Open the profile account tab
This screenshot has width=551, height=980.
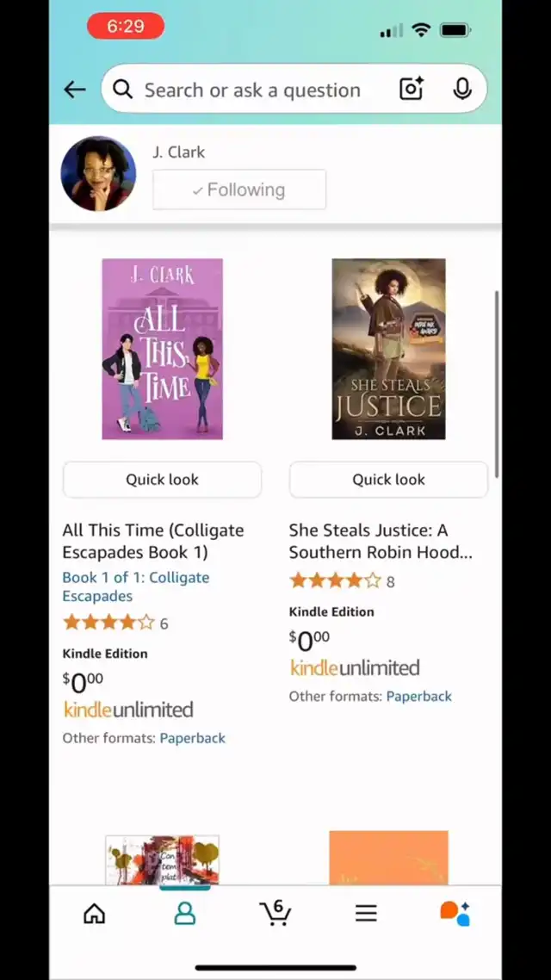pos(184,914)
